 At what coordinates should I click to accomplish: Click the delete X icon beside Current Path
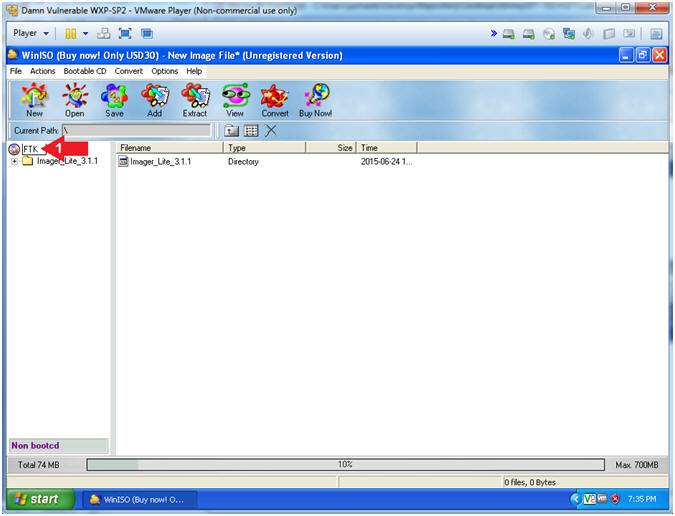click(x=270, y=130)
